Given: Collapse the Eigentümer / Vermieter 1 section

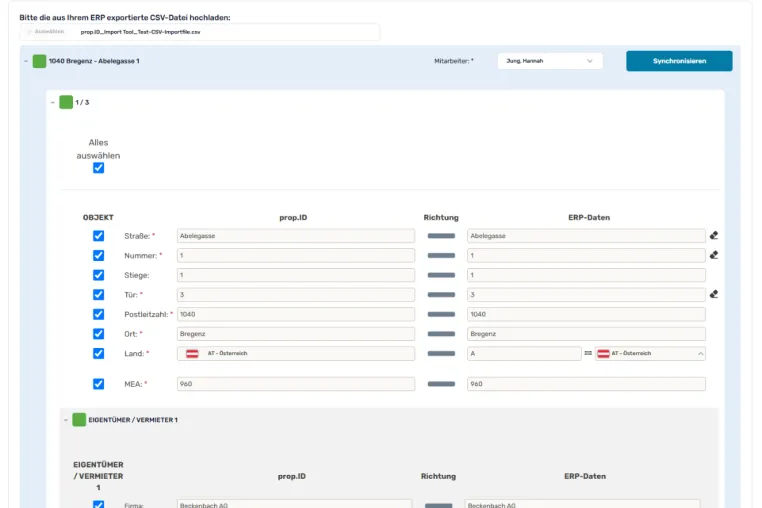Looking at the screenshot, I should point(66,420).
